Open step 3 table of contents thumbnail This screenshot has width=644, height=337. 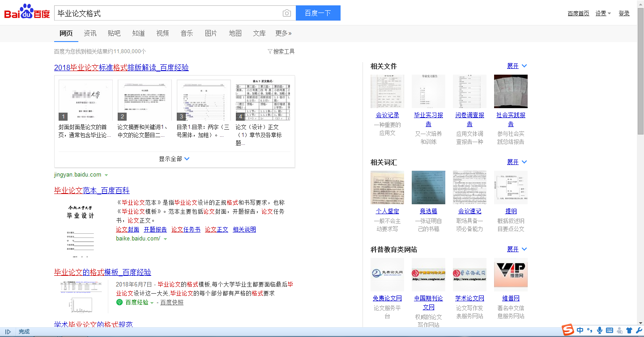click(204, 101)
